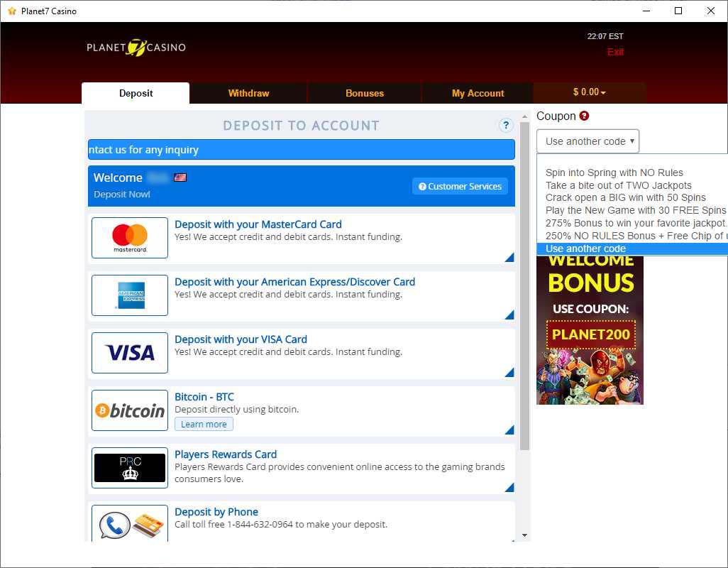Open 'Deposit with your American Express/Discover Card'
The width and height of the screenshot is (728, 568).
295,282
